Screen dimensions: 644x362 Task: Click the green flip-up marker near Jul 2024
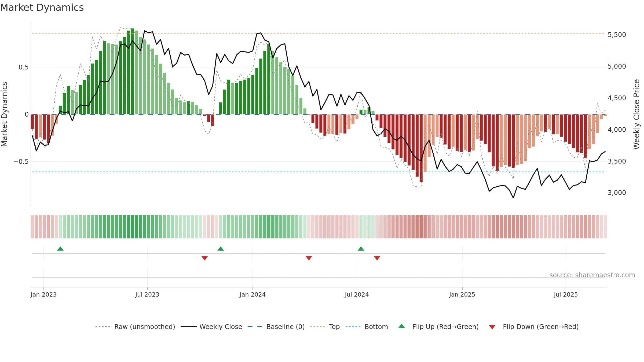[361, 249]
